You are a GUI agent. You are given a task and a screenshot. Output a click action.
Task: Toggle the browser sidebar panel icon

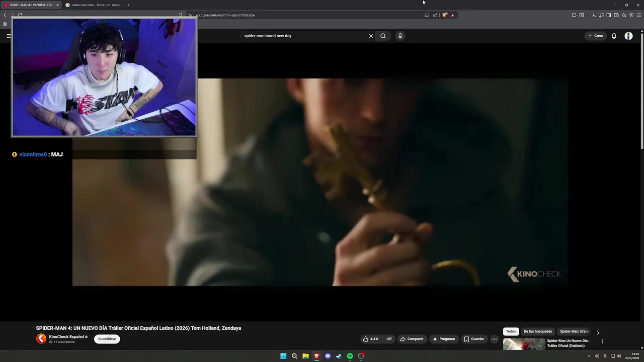[609, 15]
